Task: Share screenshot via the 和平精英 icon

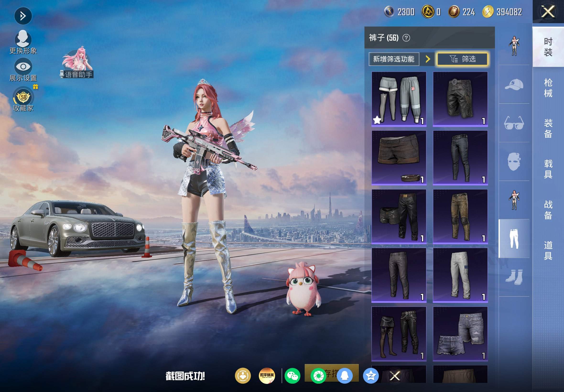Action: [x=267, y=376]
